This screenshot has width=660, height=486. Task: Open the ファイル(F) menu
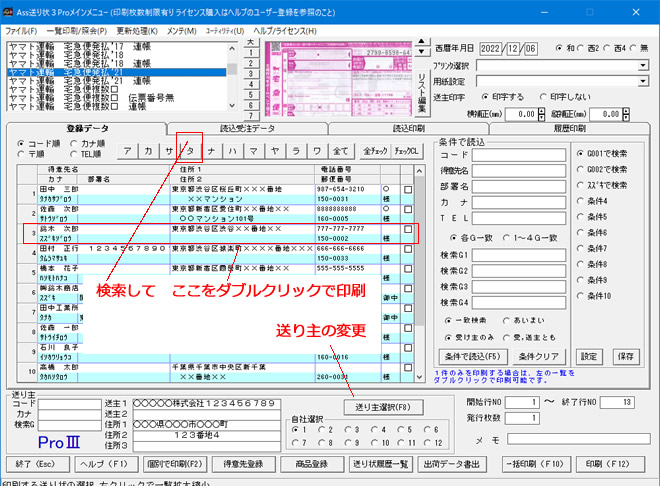point(21,32)
